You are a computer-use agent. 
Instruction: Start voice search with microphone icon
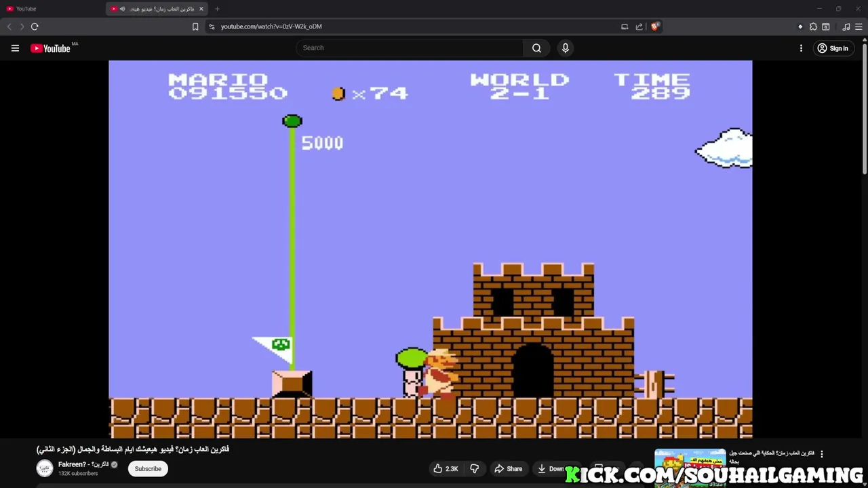point(565,48)
